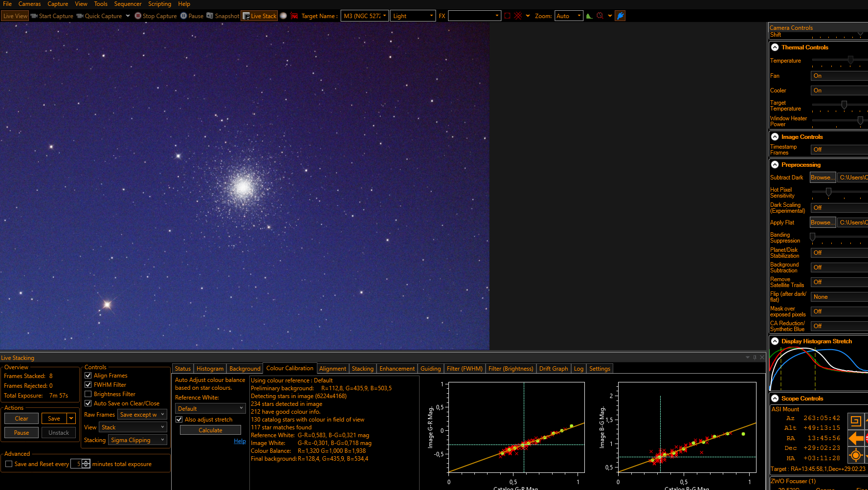This screenshot has width=868, height=490.
Task: Switch to the Histogram tab
Action: point(210,369)
